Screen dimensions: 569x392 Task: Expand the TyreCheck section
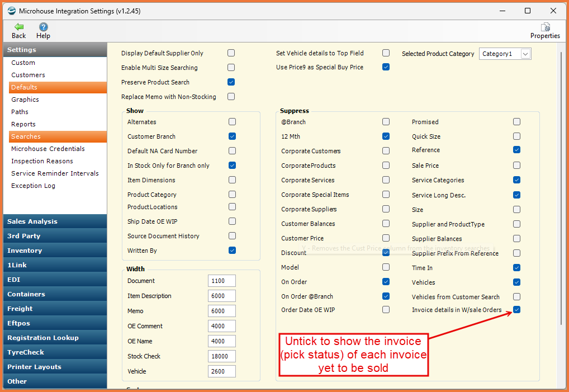click(x=55, y=352)
